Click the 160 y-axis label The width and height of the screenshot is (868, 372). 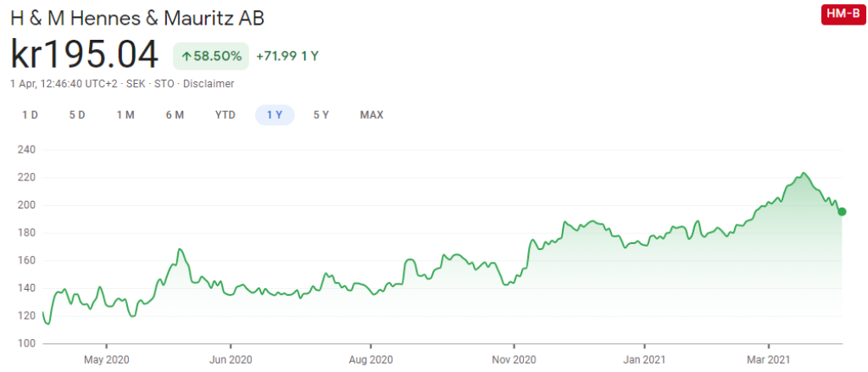pyautogui.click(x=26, y=261)
